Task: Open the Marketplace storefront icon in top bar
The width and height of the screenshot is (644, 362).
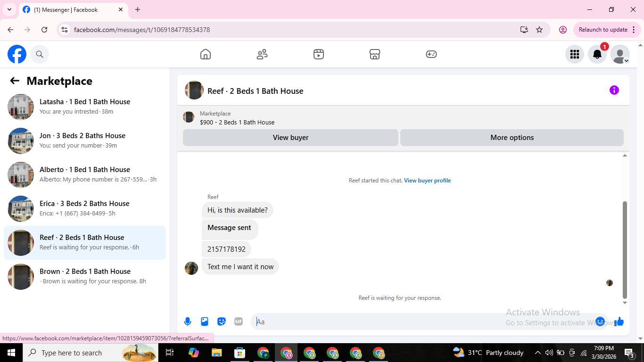Action: pyautogui.click(x=375, y=54)
